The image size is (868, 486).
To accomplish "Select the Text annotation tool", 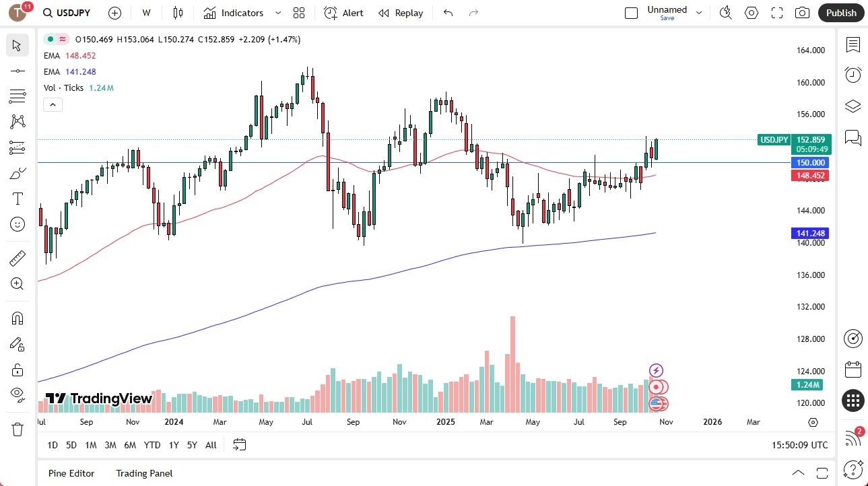I will 17,198.
